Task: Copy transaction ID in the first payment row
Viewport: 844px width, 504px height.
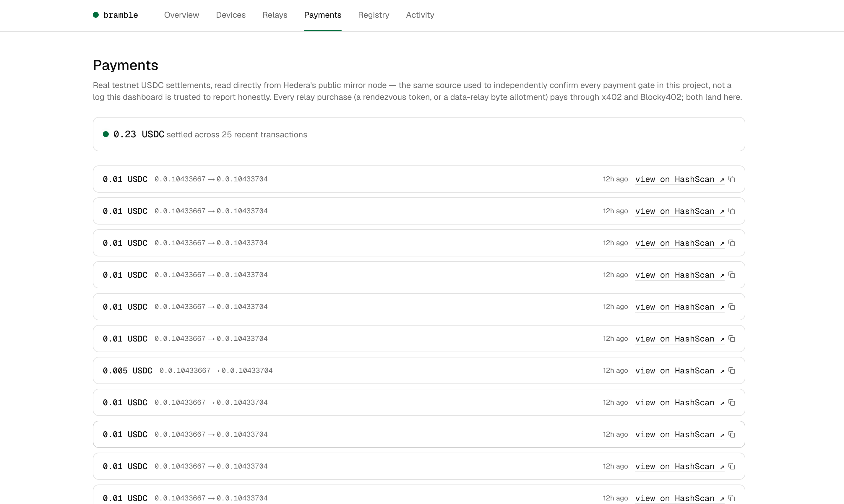Action: tap(732, 179)
